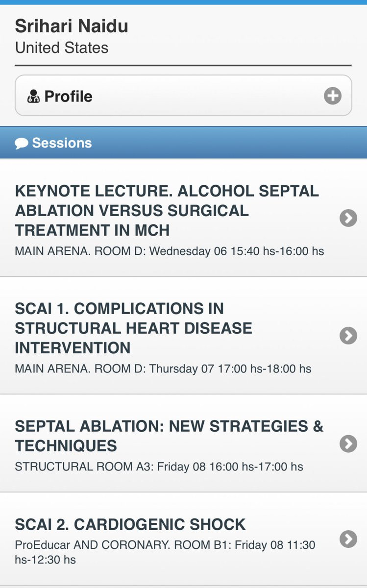Click the doctor icon beside Profile
The image size is (367, 588).
33,96
